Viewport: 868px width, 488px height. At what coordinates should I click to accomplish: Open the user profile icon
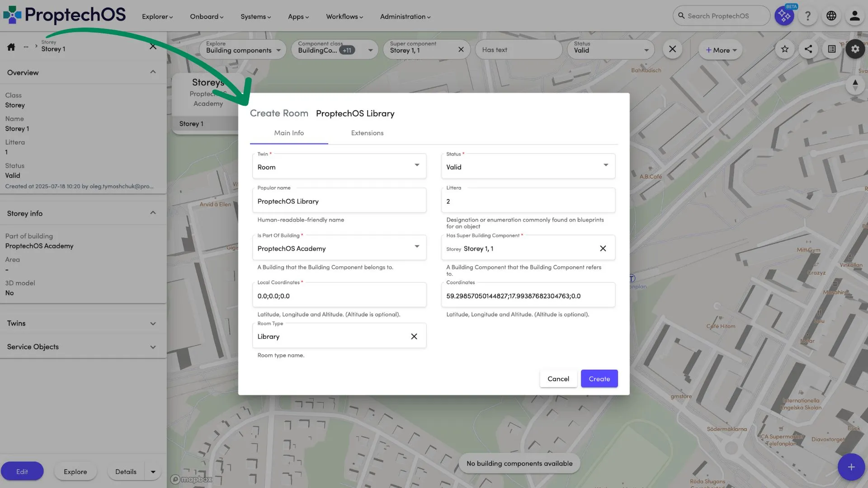pos(854,16)
